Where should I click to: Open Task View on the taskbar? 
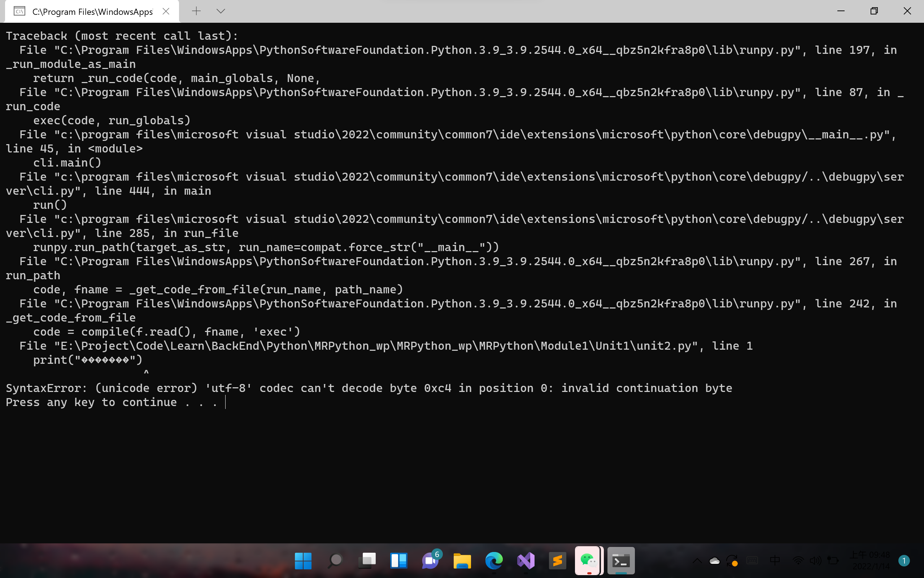tap(367, 561)
